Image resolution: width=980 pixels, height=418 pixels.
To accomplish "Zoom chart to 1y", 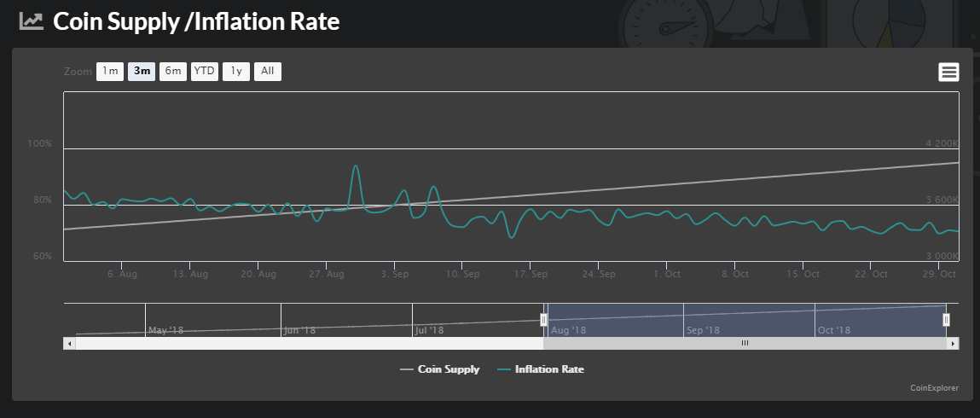I will click(236, 71).
